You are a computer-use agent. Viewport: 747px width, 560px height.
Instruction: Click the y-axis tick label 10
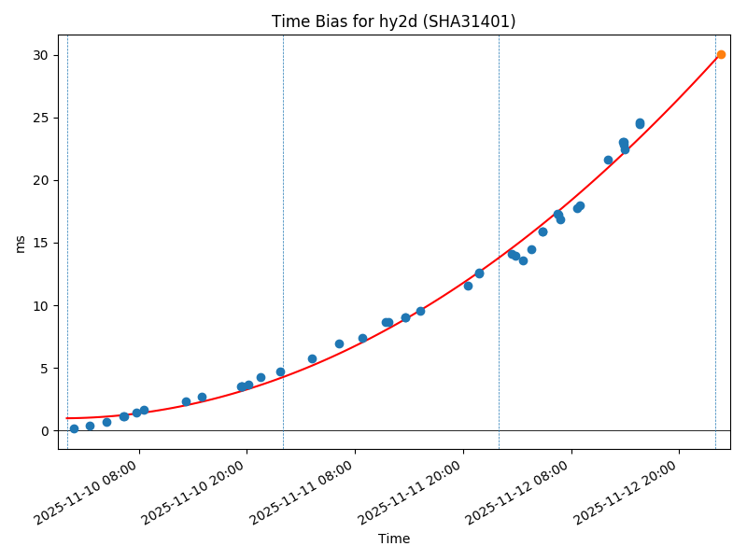pos(40,306)
